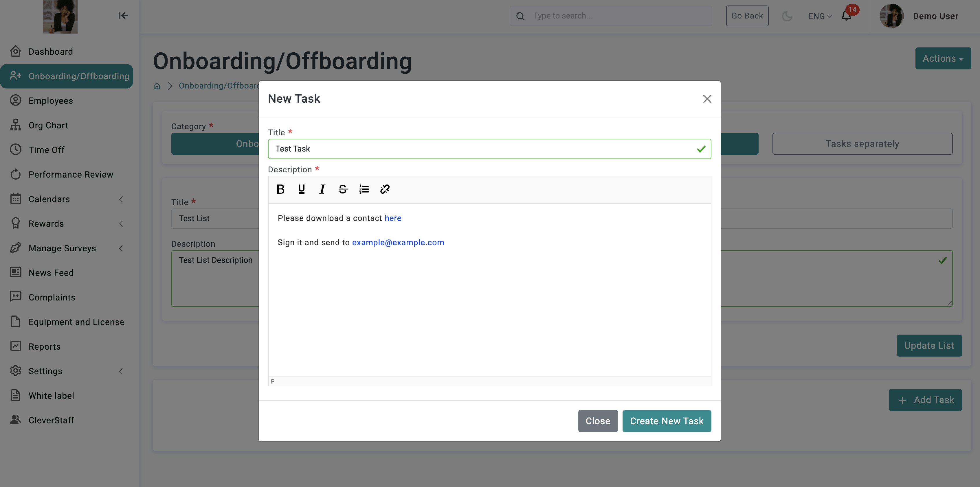Image resolution: width=980 pixels, height=487 pixels.
Task: Expand the Manage Surveys submenu chevron
Action: pyautogui.click(x=121, y=248)
